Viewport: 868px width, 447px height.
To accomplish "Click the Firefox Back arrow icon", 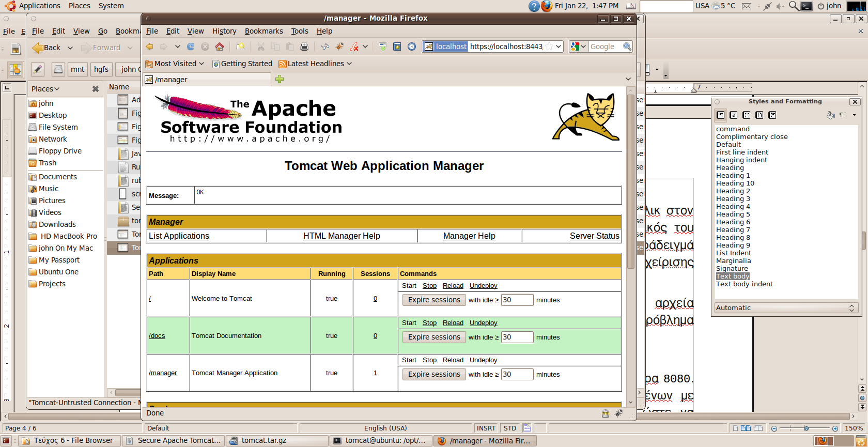I will 149,47.
